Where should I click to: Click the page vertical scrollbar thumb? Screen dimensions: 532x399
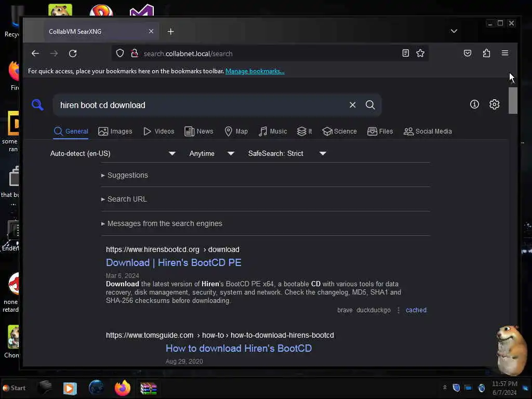[513, 101]
